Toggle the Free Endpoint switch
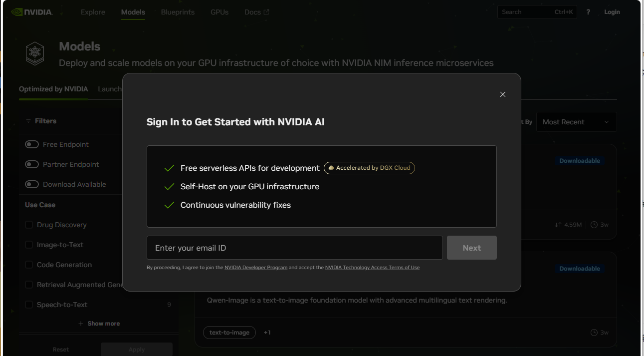The height and width of the screenshot is (356, 644). point(32,144)
